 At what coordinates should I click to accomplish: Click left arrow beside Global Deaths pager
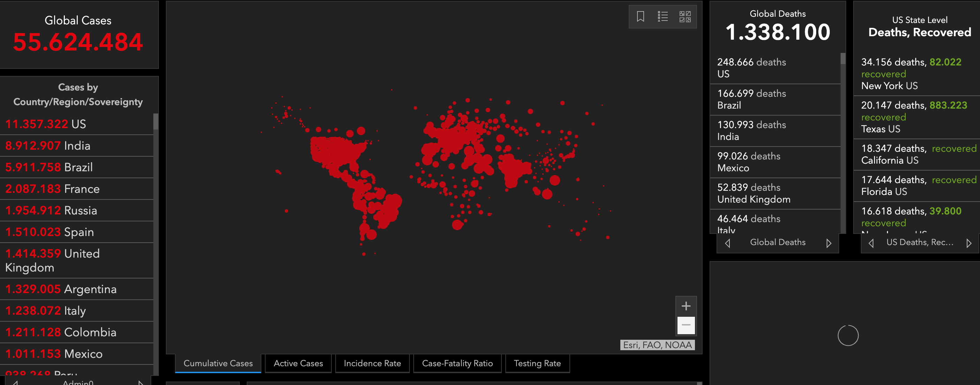click(727, 243)
